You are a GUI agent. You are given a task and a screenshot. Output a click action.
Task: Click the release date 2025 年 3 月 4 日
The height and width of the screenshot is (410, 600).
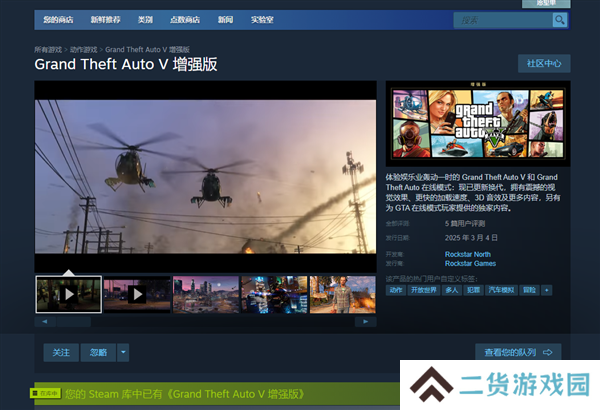tap(471, 238)
